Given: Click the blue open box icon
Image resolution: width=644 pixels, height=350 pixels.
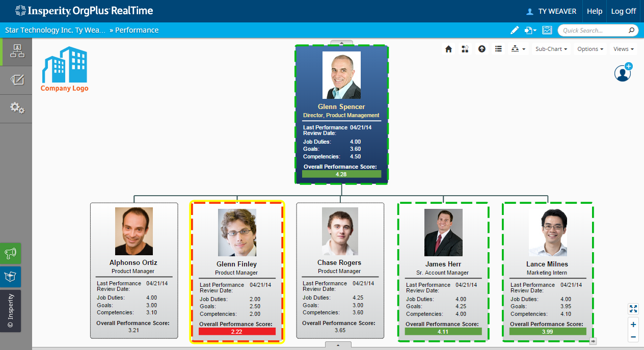Looking at the screenshot, I should coord(11,276).
